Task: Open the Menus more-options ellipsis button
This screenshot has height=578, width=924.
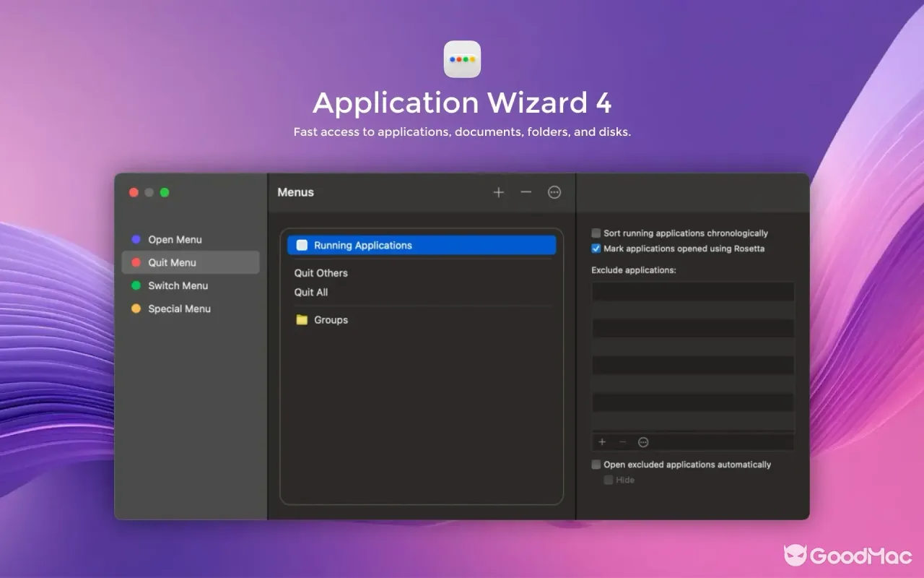Action: click(554, 192)
